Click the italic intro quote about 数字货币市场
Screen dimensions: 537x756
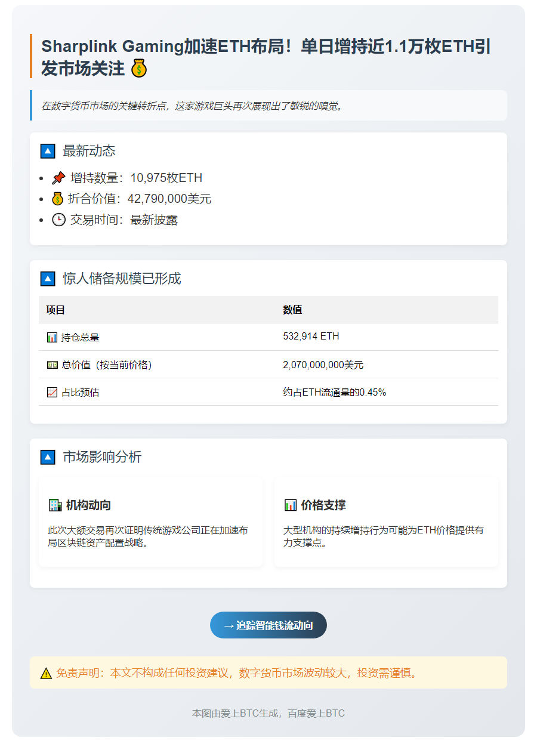[x=192, y=106]
